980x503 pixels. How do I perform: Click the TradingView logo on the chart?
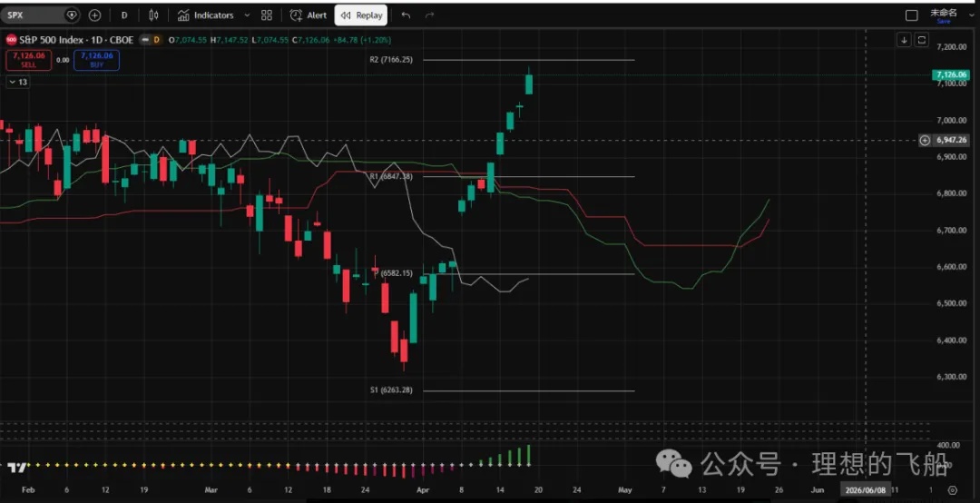16,467
